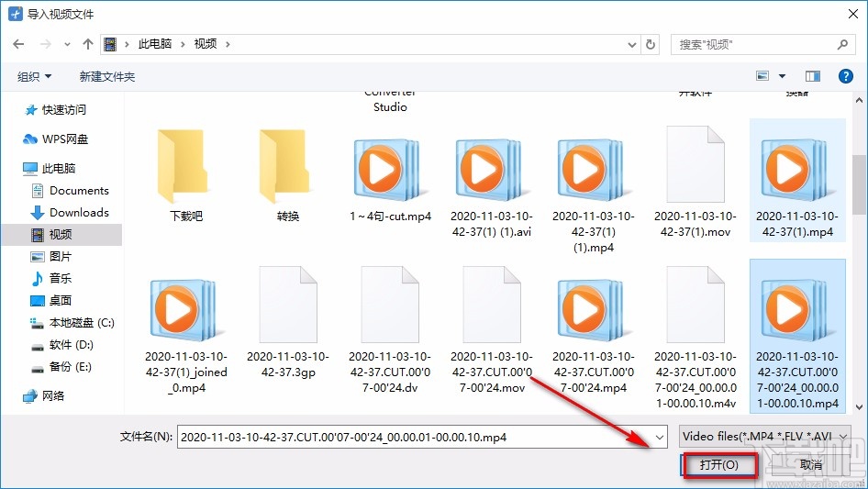This screenshot has width=868, height=489.
Task: Open 音乐 in the sidebar
Action: click(x=51, y=279)
